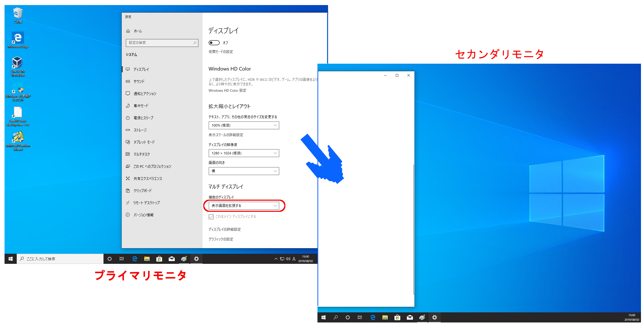Expand the 画面の向き orientation dropdown
The width and height of the screenshot is (644, 326).
244,171
